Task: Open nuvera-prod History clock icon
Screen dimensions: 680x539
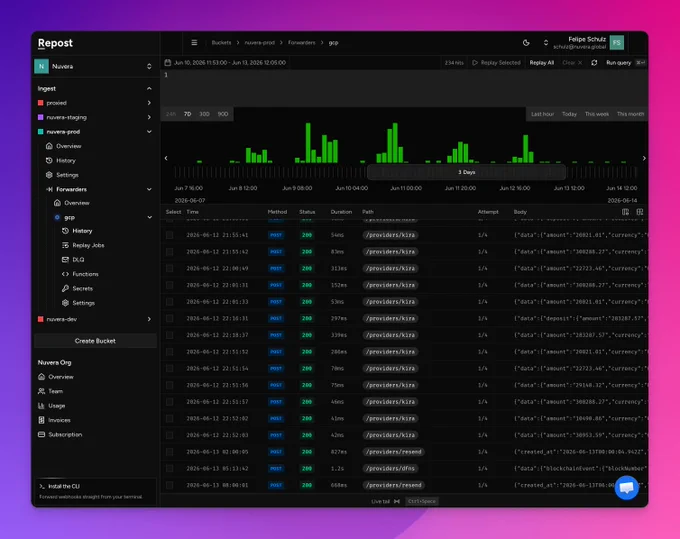Action: tap(49, 160)
